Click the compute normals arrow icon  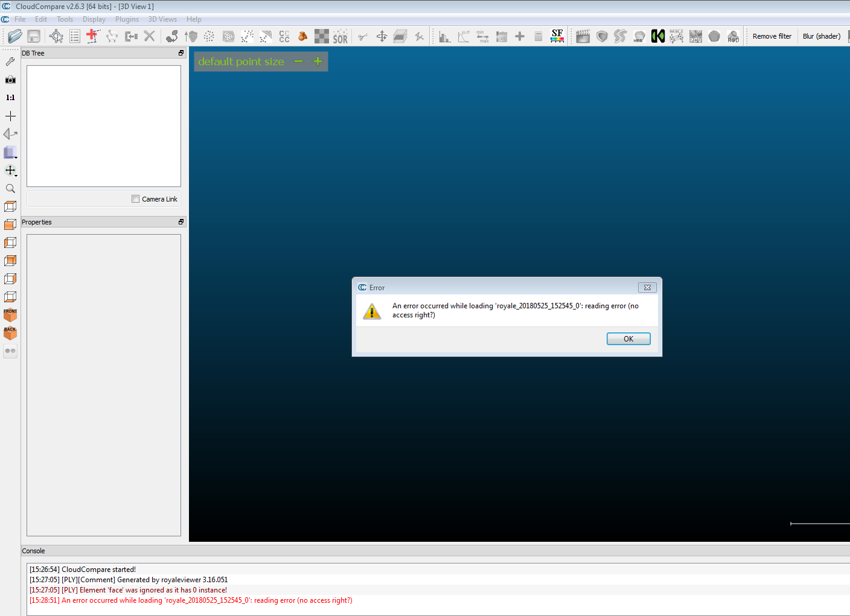point(191,36)
